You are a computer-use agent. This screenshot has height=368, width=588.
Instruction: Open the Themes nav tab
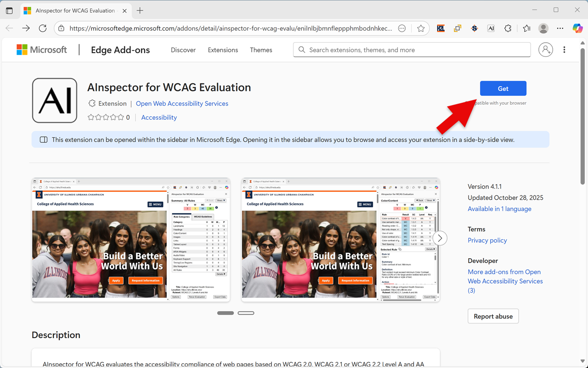pos(261,50)
